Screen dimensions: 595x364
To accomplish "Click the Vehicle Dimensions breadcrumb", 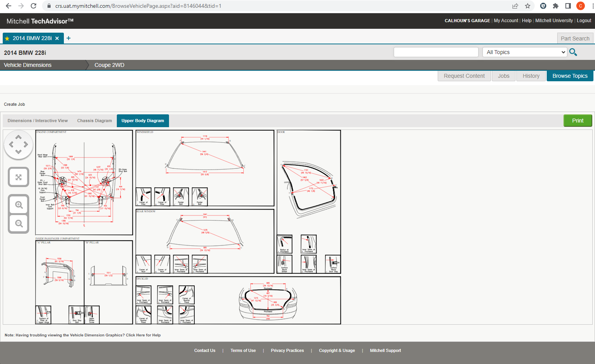I will [x=28, y=65].
